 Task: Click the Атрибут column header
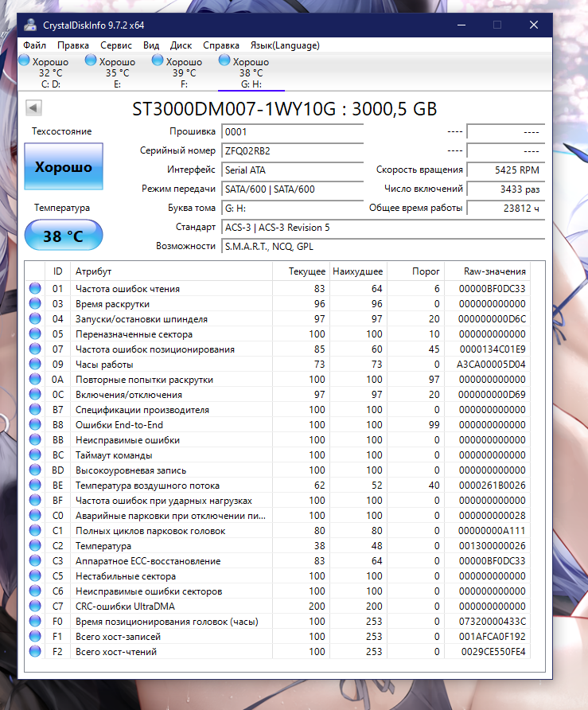pos(171,271)
